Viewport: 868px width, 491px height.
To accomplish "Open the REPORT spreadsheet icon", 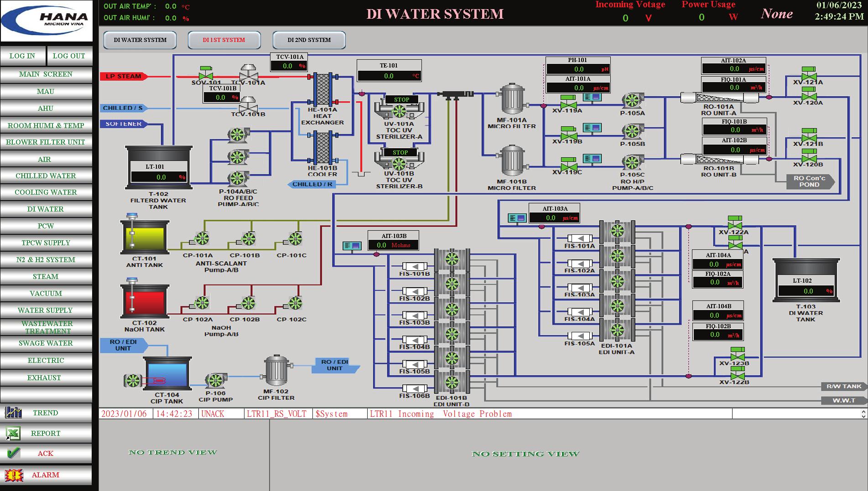I will (x=14, y=432).
